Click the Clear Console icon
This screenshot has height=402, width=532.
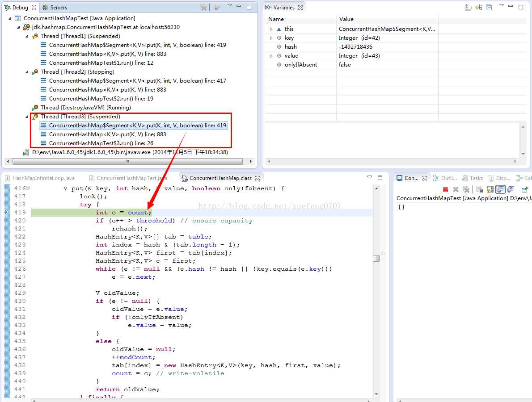pos(480,189)
